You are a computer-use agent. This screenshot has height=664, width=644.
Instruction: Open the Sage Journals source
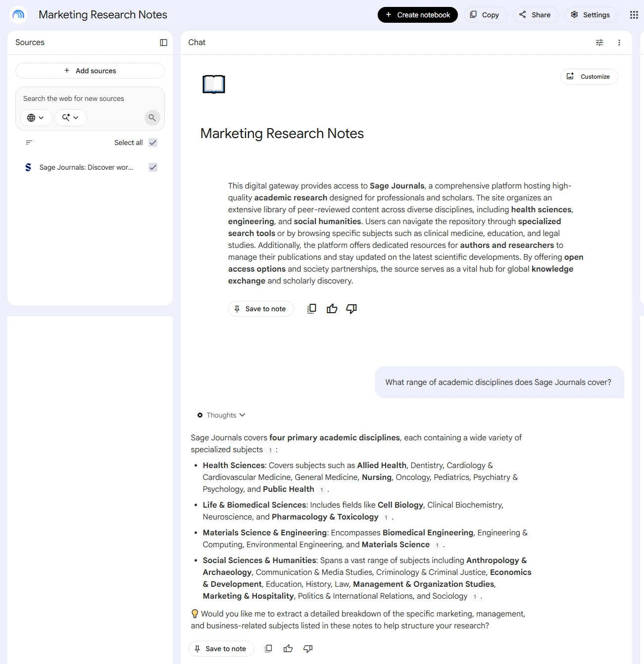[86, 167]
